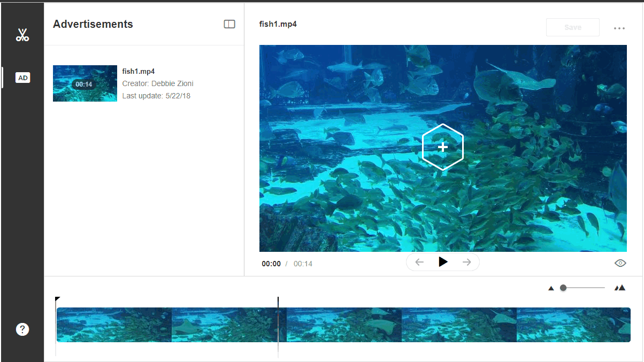The height and width of the screenshot is (362, 644).
Task: Open the scissors clip editor icon
Action: click(x=22, y=35)
